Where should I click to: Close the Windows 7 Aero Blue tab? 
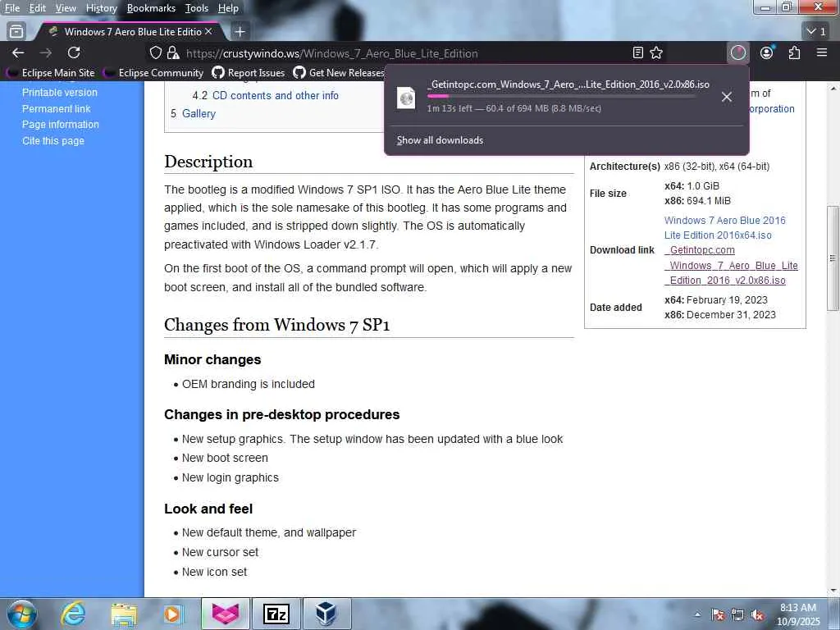[208, 32]
